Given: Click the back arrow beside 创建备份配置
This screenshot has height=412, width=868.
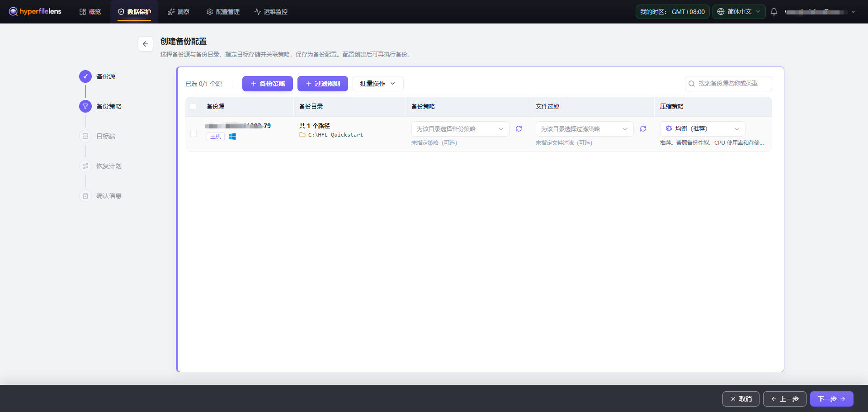Looking at the screenshot, I should click(x=146, y=44).
